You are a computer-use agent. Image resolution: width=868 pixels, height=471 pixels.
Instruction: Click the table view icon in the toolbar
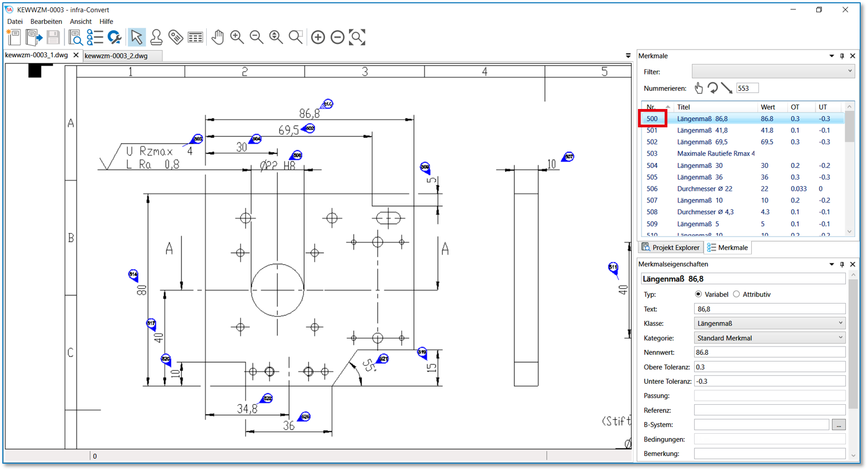195,37
